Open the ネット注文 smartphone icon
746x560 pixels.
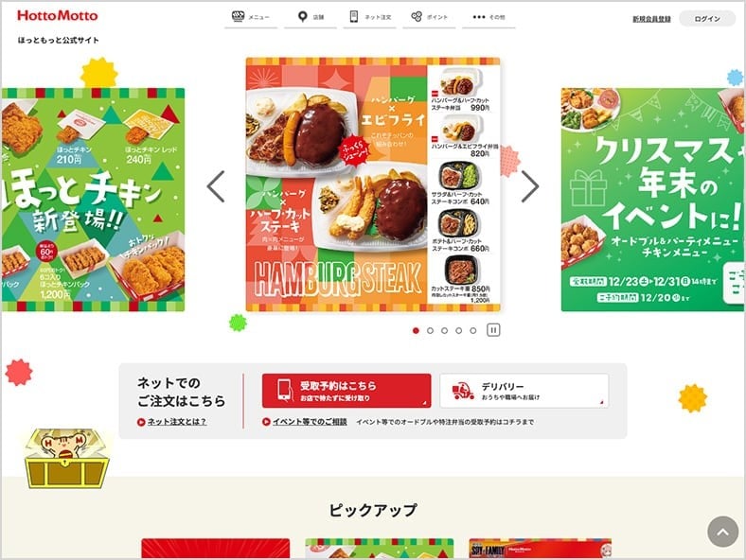click(353, 17)
